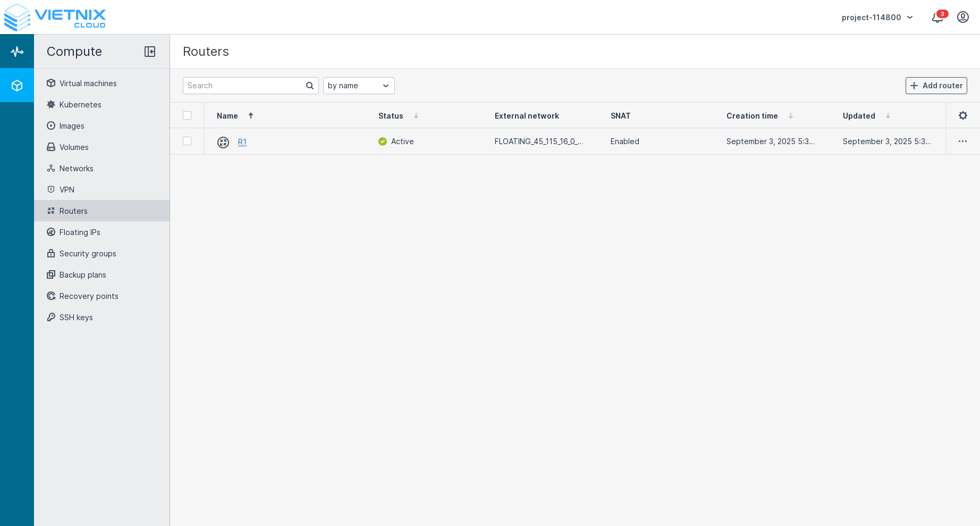Go to Virtual machines in sidebar
The width and height of the screenshot is (980, 526).
[x=88, y=84]
